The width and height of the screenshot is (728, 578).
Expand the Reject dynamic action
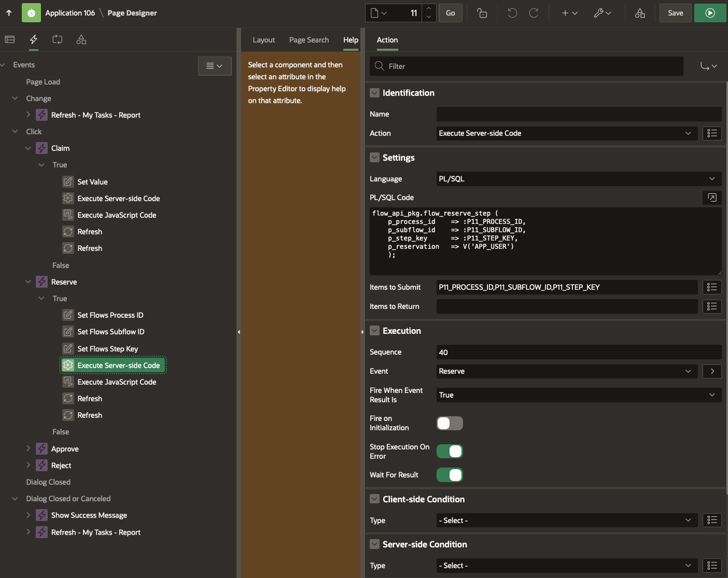coord(28,465)
